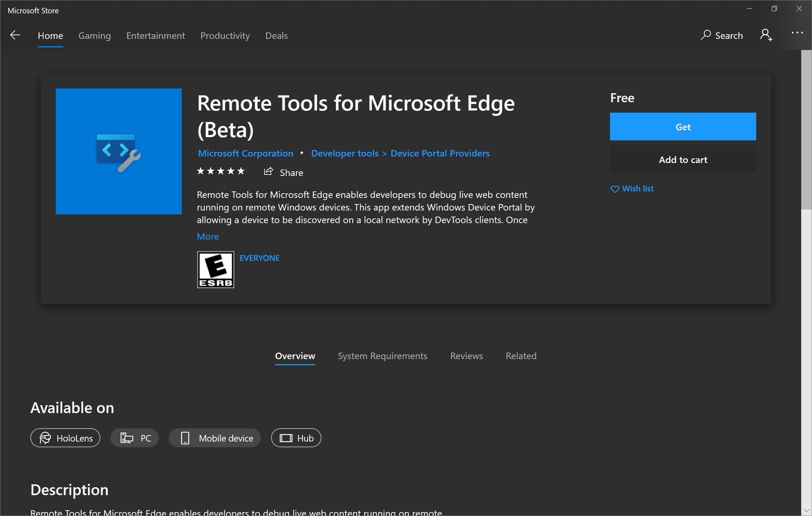Open the Microsoft Corporation developer link
Viewport: 812px width, 516px height.
coord(245,153)
